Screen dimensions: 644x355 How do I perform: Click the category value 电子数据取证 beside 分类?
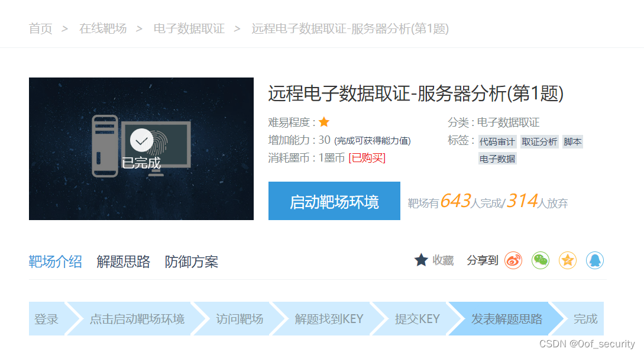click(x=508, y=122)
